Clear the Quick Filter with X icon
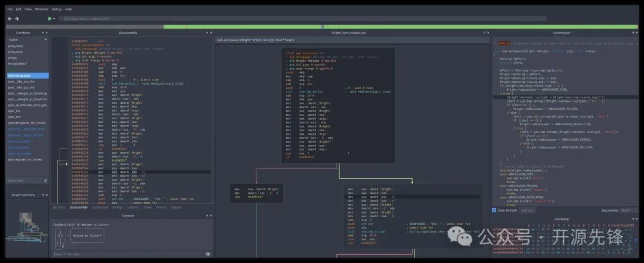This screenshot has height=263, width=644. [x=45, y=180]
